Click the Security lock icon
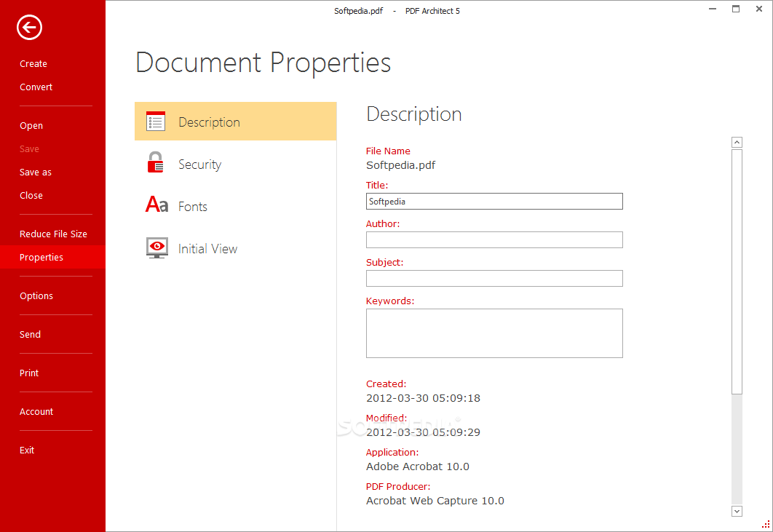Image resolution: width=773 pixels, height=532 pixels. click(x=155, y=163)
